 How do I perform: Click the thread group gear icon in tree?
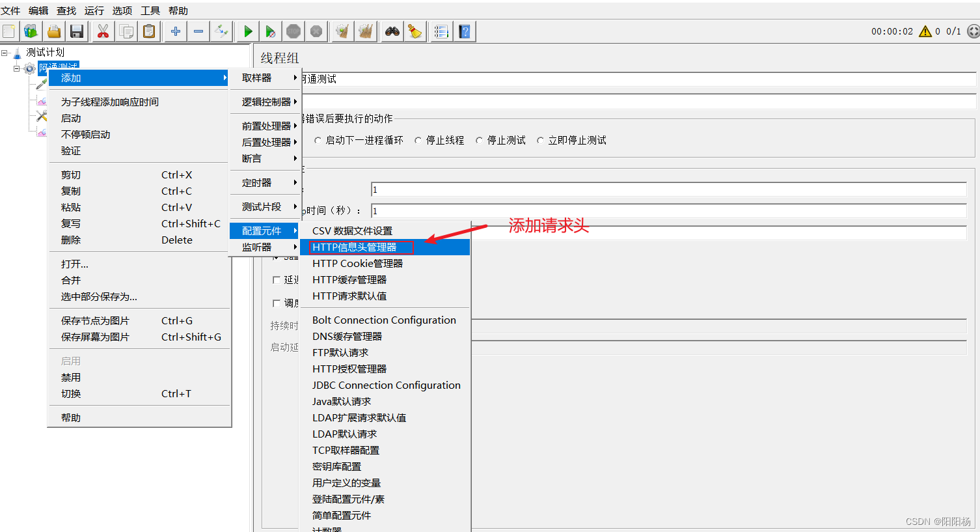(x=30, y=68)
